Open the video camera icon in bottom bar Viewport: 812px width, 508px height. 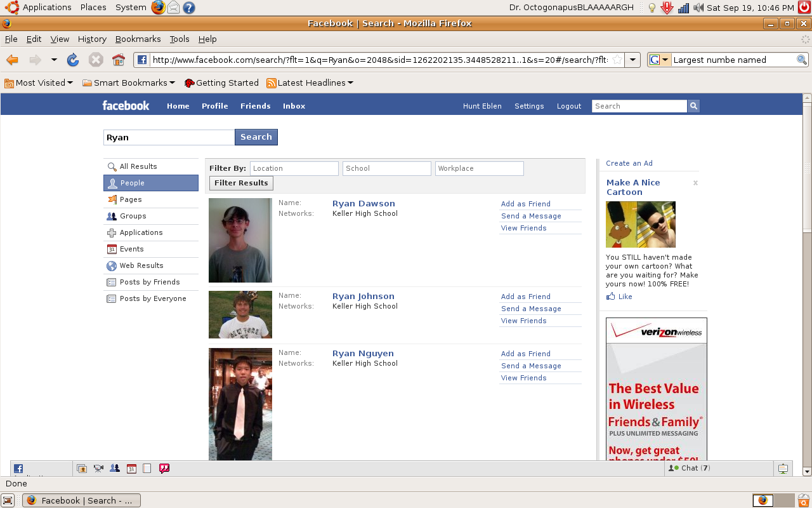point(98,468)
